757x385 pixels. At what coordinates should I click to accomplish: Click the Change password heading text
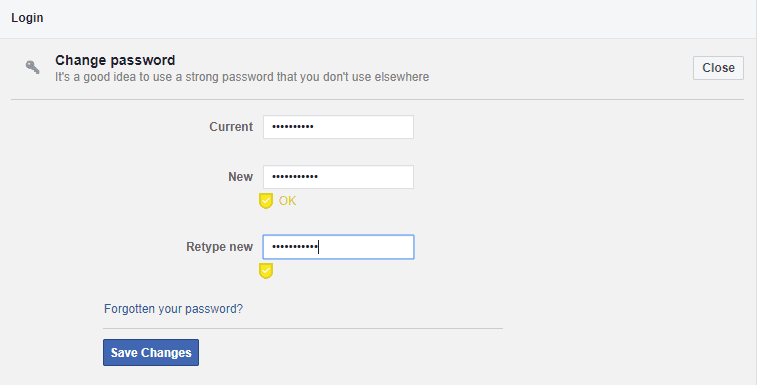[115, 60]
